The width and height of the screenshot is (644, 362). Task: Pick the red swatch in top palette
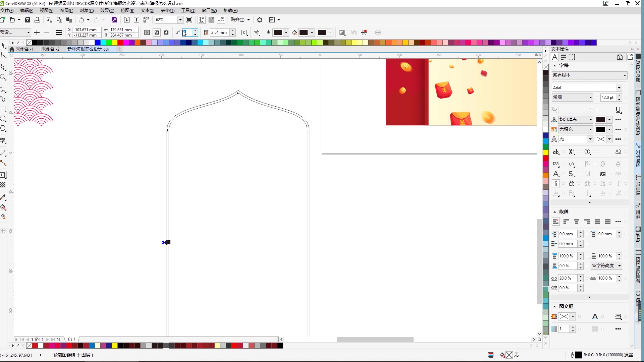click(120, 43)
